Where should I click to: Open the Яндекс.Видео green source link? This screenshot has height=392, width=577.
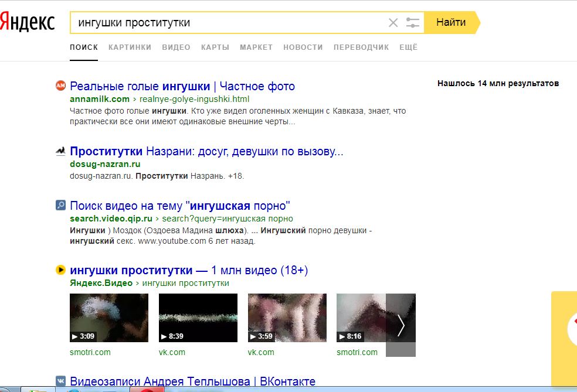click(x=101, y=283)
